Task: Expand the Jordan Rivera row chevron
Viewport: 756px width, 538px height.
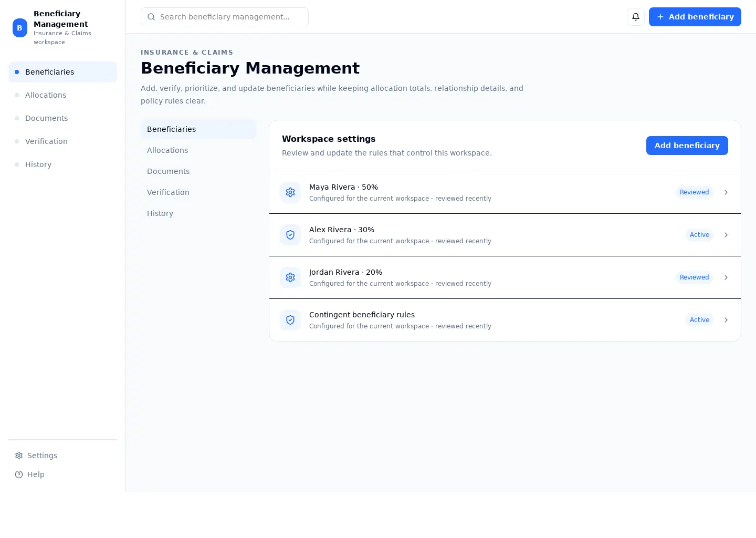Action: click(x=726, y=277)
